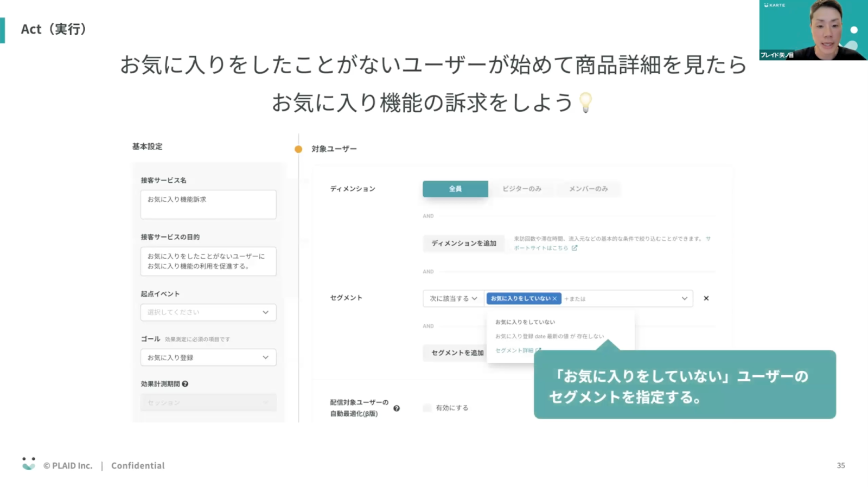Open the セグメント詳細 link in popup
Viewport: 868px width, 487px height.
(x=518, y=350)
